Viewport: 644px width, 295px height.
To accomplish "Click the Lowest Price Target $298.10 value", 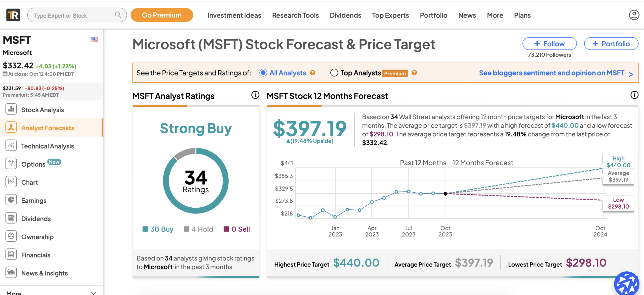I will (586, 263).
